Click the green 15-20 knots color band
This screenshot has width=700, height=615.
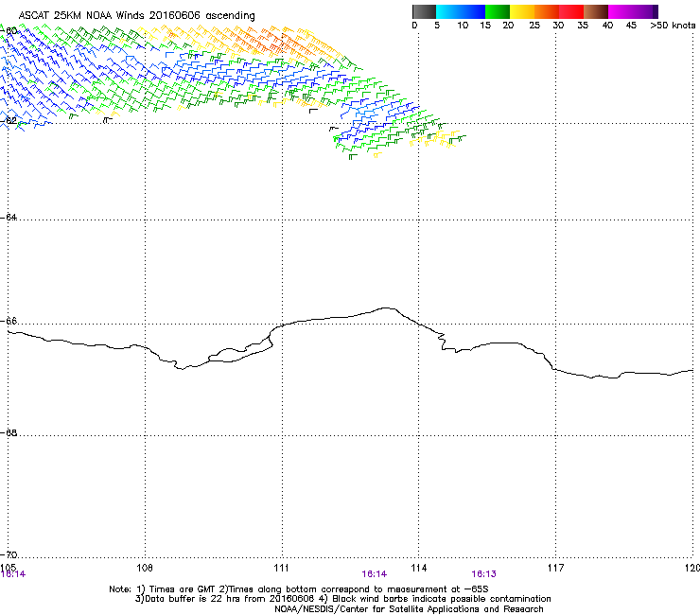(x=498, y=11)
